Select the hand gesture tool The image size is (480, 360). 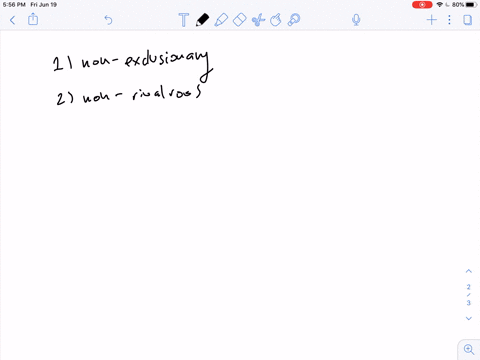coord(276,20)
